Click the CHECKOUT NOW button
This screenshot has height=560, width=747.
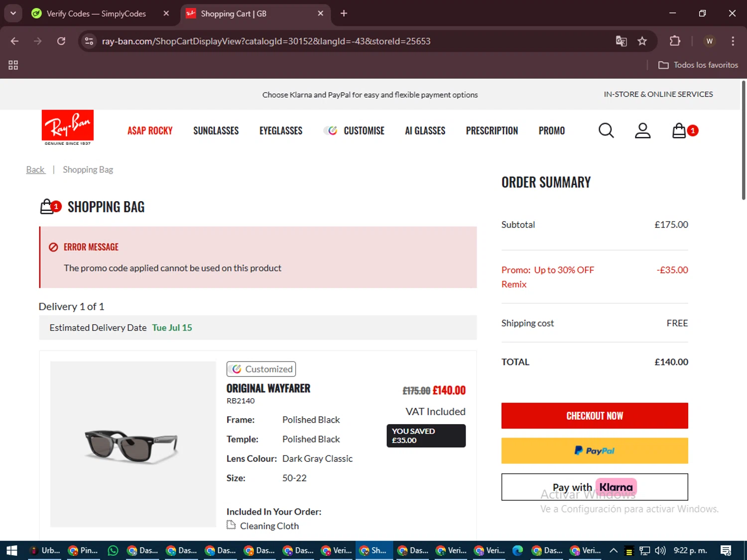point(595,416)
